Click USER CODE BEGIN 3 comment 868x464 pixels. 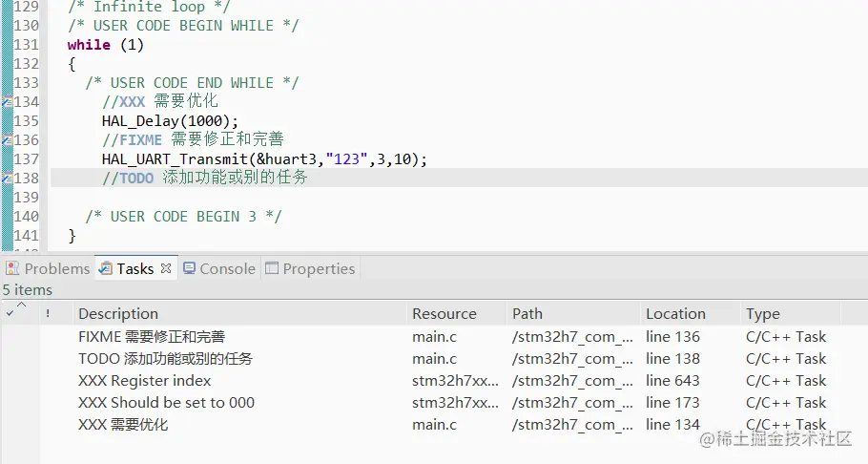(x=183, y=216)
